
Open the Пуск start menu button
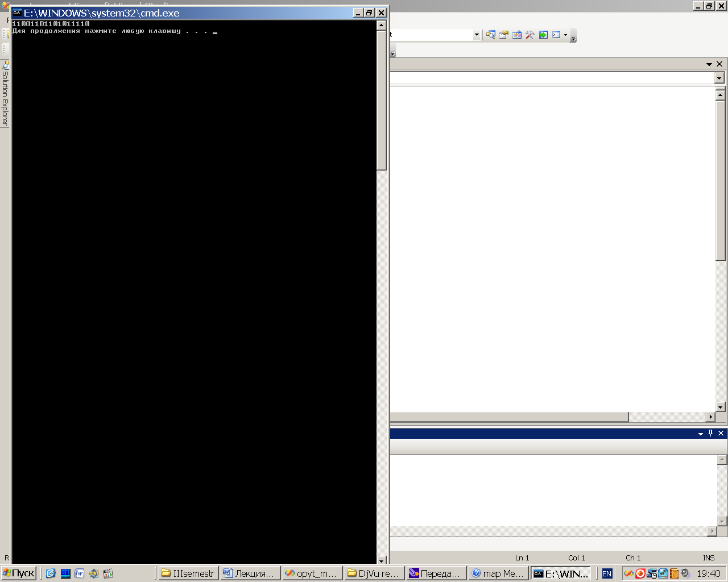[x=19, y=573]
